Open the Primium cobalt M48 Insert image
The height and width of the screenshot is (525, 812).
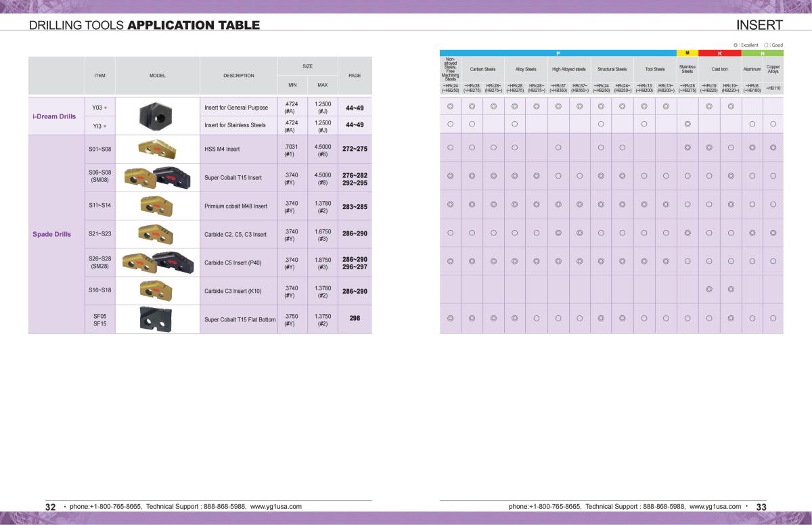tap(156, 206)
